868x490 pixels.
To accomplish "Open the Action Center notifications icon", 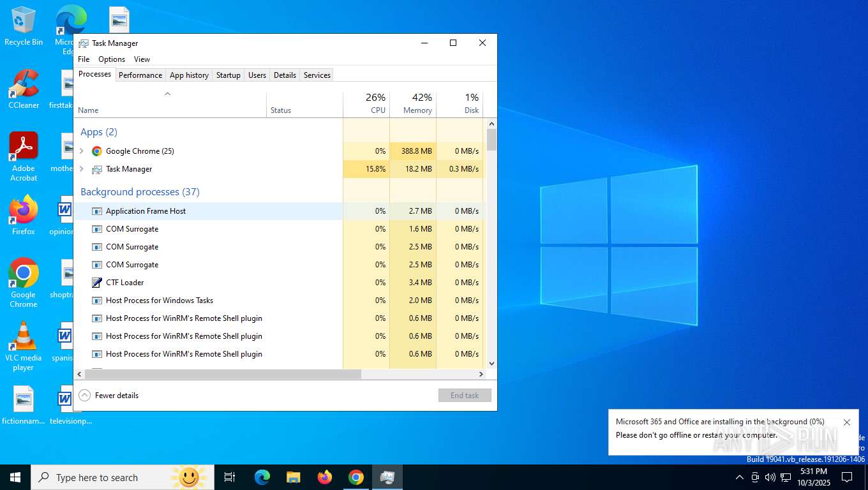I will tap(847, 477).
